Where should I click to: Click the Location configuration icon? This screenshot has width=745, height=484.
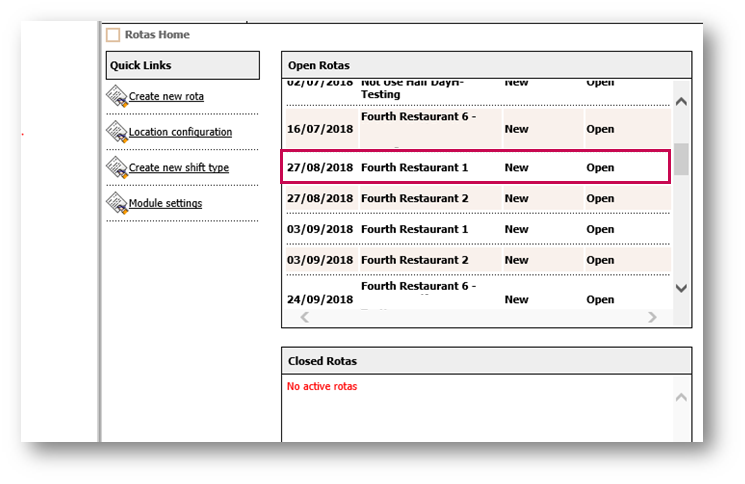click(x=117, y=133)
